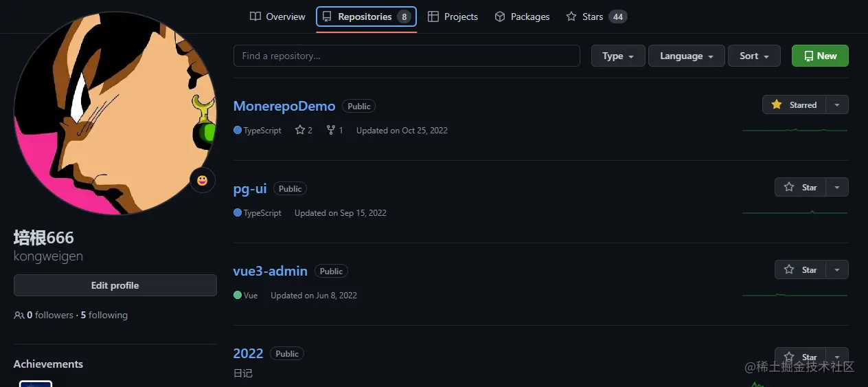Viewport: 868px width, 387px height.
Task: Click 'Updated on Sep 15, 2022' text
Action: tap(341, 213)
